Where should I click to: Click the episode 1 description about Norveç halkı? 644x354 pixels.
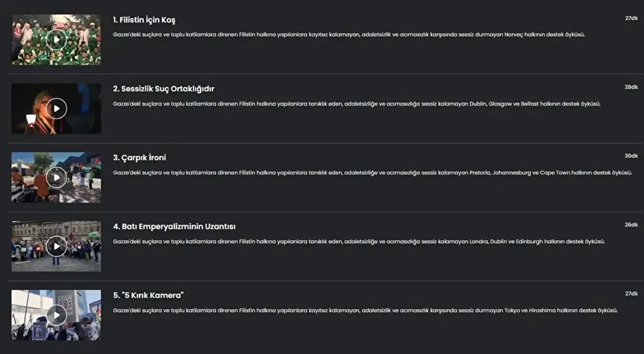click(x=349, y=35)
